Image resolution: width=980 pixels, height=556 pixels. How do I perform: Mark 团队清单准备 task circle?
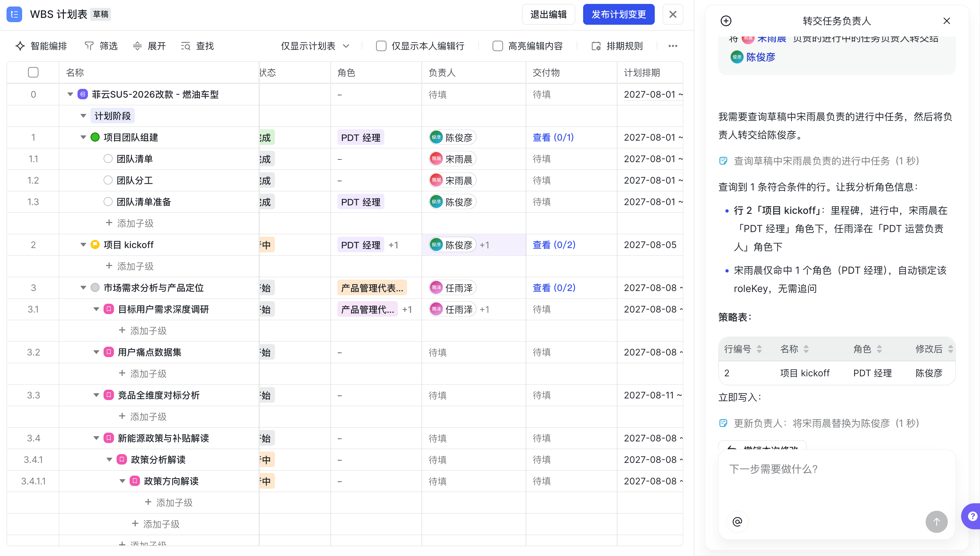108,201
